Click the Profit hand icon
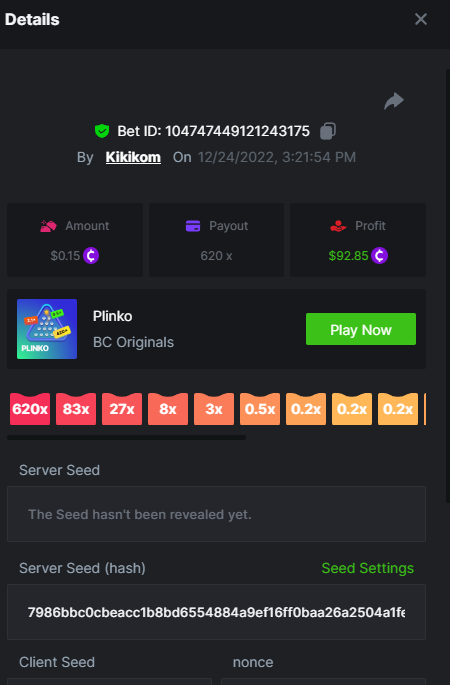 pos(338,226)
